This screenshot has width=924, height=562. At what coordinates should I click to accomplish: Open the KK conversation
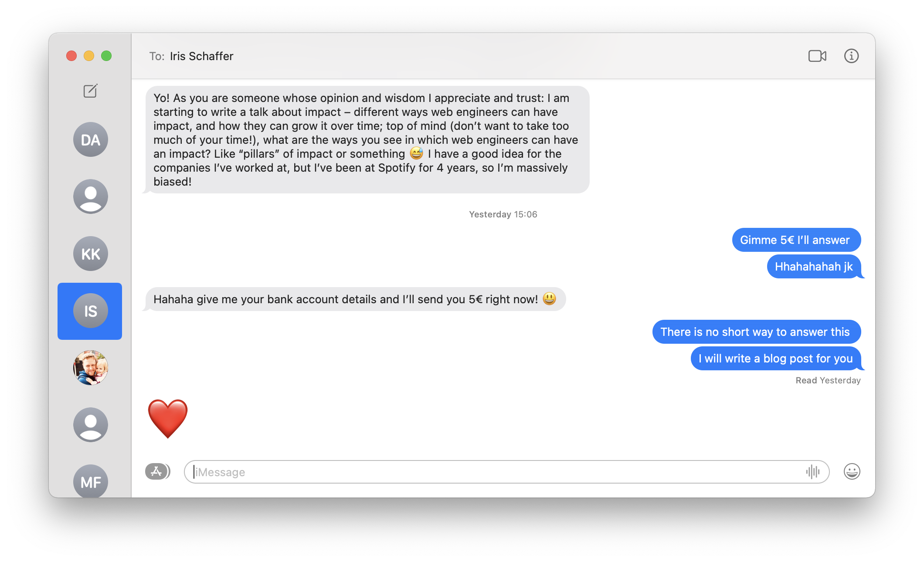pos(91,254)
